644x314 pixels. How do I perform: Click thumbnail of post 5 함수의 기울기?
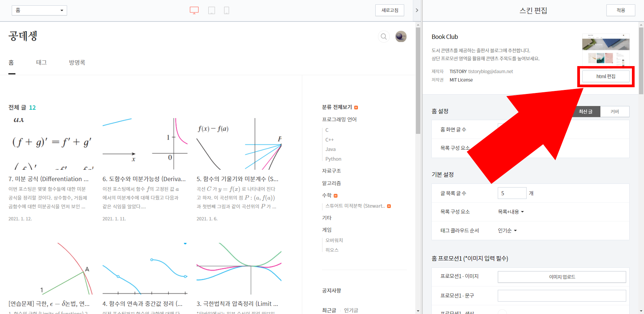(x=239, y=144)
